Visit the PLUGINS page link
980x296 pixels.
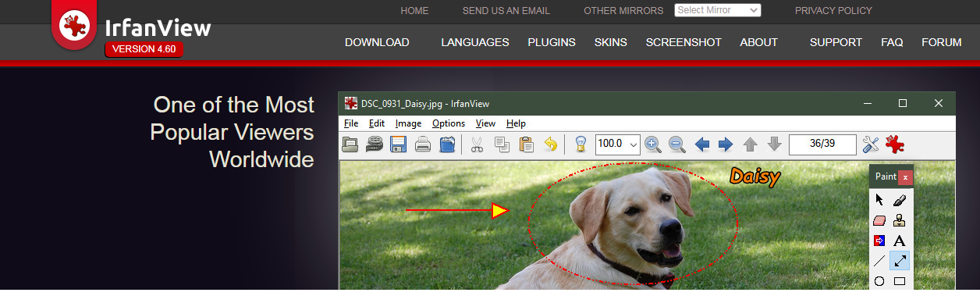(552, 42)
